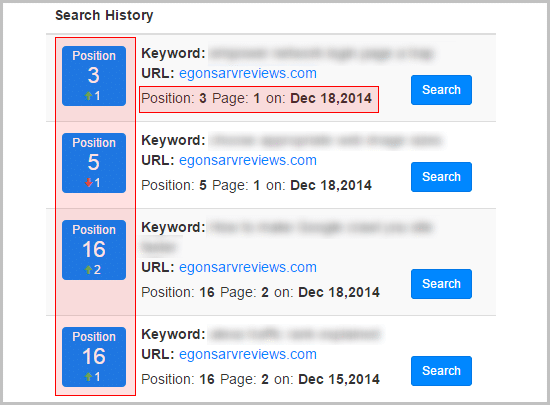
Task: Click blurred keyword text in first row
Action: [x=321, y=54]
